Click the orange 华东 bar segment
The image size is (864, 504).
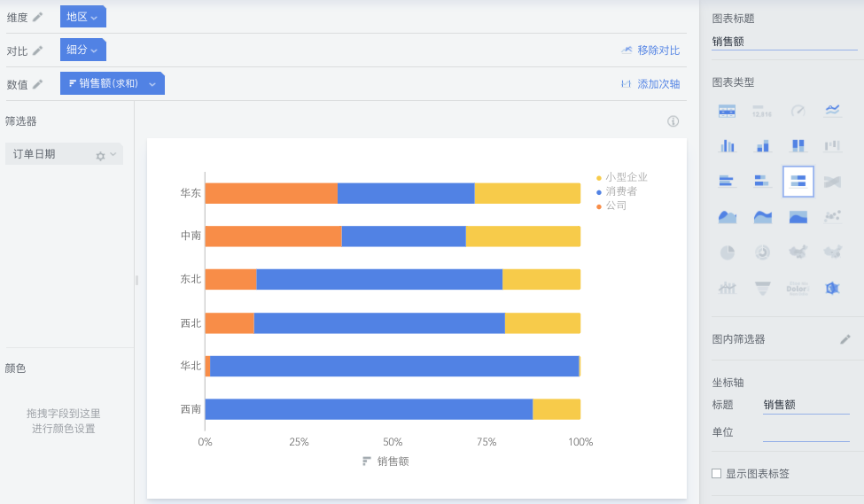tap(271, 193)
